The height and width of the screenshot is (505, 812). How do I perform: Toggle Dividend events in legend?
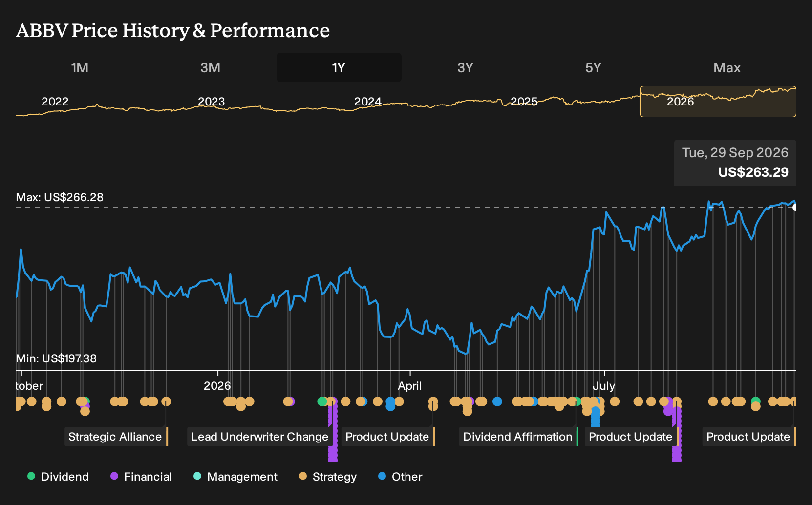coord(58,477)
